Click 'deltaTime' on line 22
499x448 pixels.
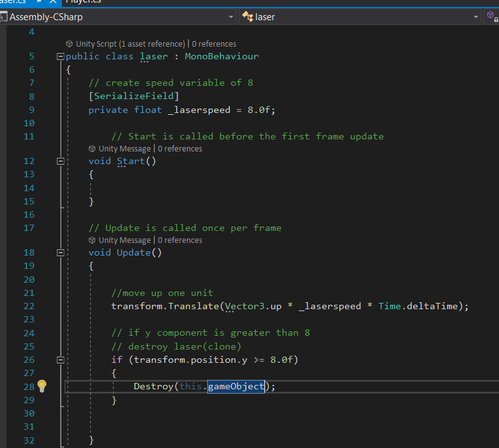tap(432, 306)
